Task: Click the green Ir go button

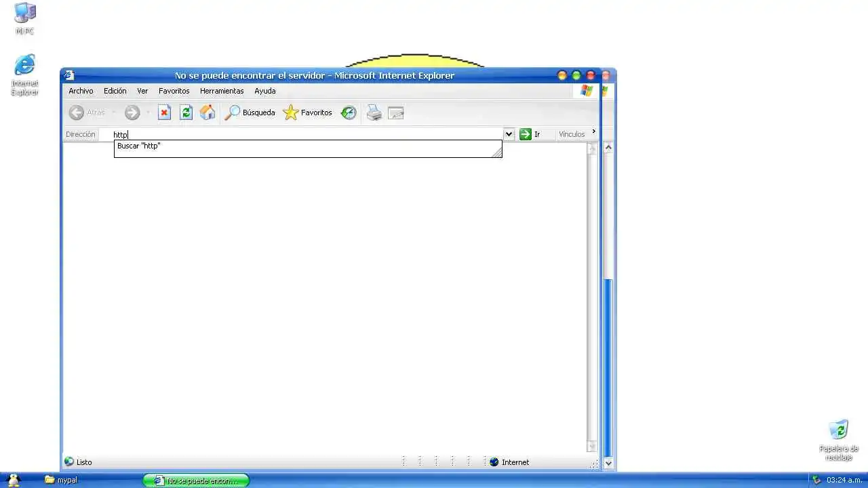Action: click(x=530, y=134)
